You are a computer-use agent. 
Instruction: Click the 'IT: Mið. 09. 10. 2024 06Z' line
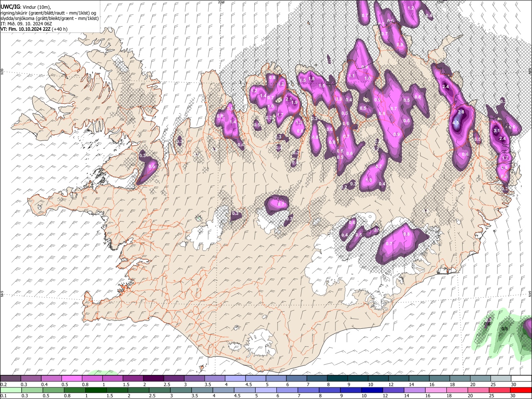tap(26, 24)
